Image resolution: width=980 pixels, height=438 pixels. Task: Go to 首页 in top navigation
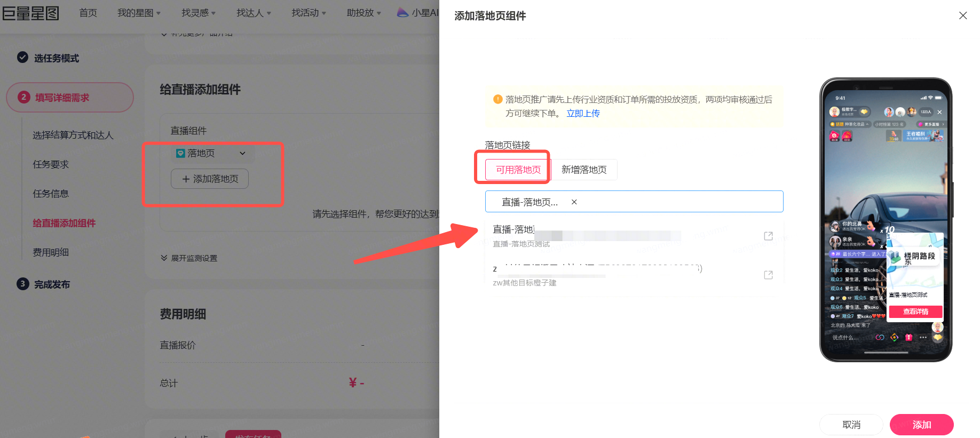coord(88,13)
